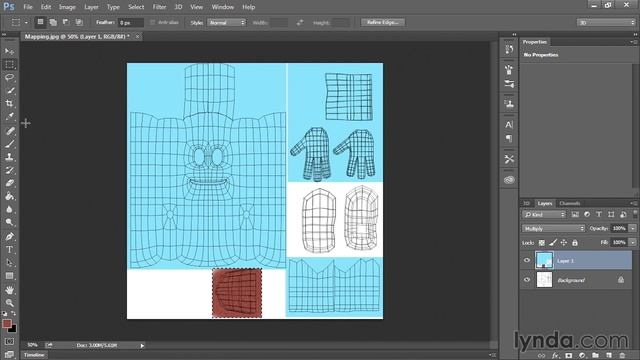
Task: Delete layer with trash icon
Action: coord(622,356)
